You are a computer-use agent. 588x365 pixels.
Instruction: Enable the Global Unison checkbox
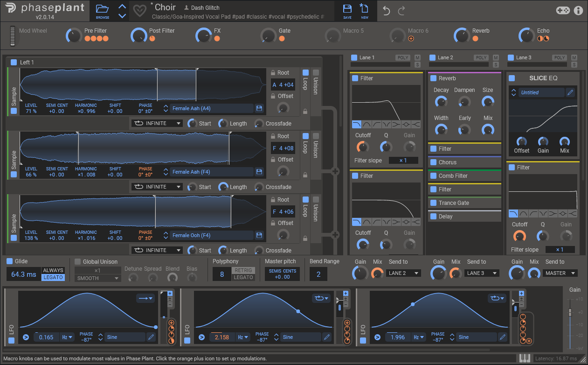tap(78, 262)
